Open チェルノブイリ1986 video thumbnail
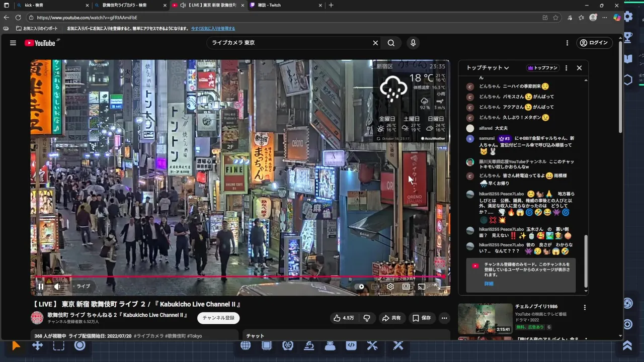Image resolution: width=644 pixels, height=362 pixels. click(485, 319)
